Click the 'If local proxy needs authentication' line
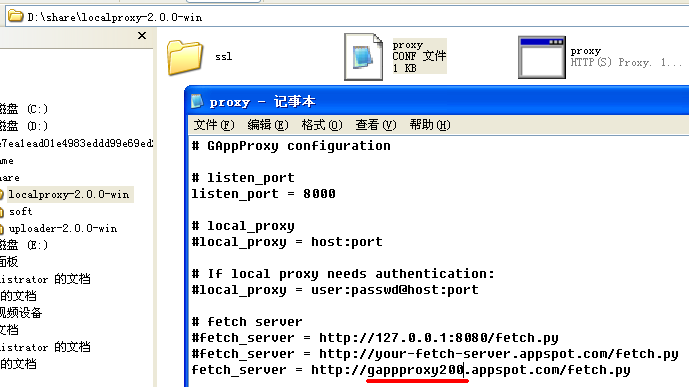The image size is (689, 387). coord(343,274)
